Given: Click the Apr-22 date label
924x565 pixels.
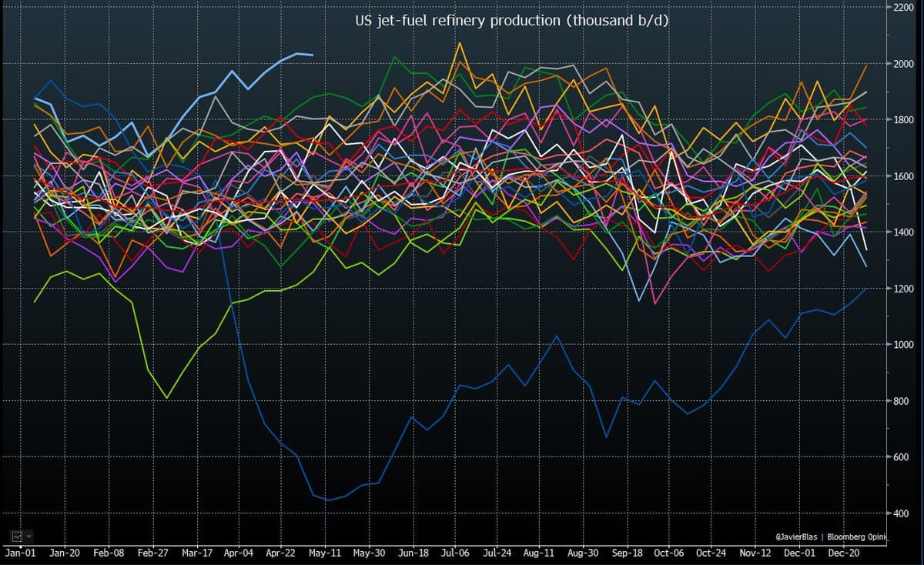Looking at the screenshot, I should click(281, 553).
